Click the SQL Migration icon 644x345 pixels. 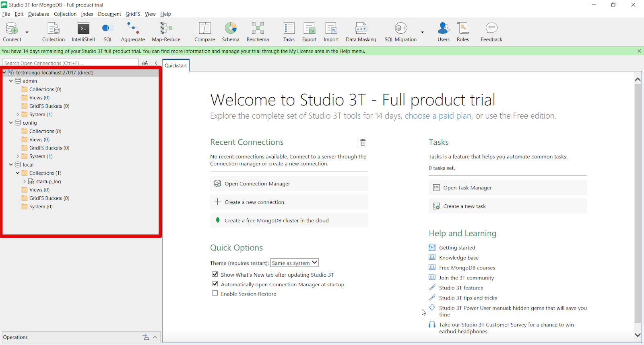[400, 32]
